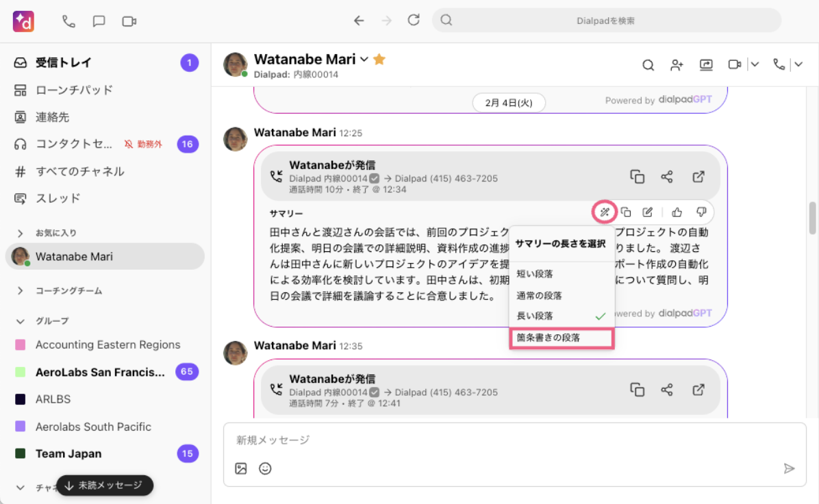819x504 pixels.
Task: Click the share screen icon in header
Action: pos(706,65)
